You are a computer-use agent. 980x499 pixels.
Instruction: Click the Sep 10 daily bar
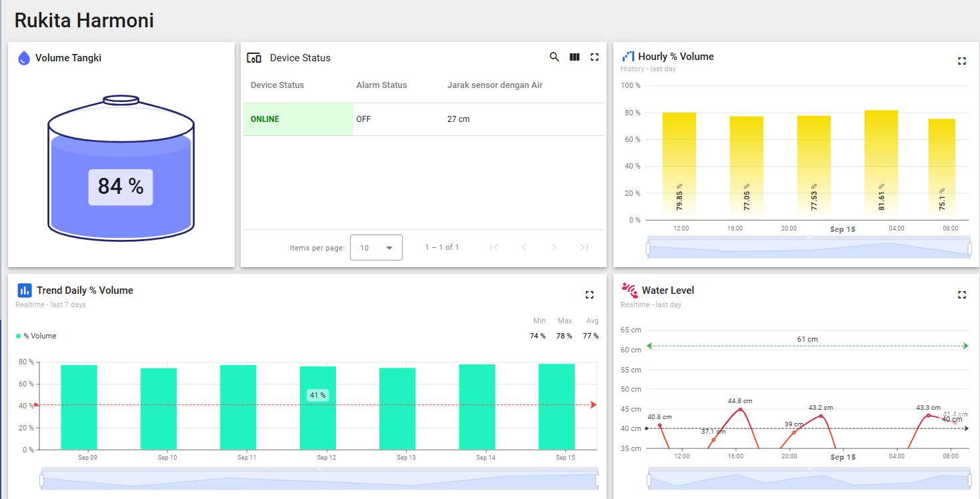click(159, 409)
